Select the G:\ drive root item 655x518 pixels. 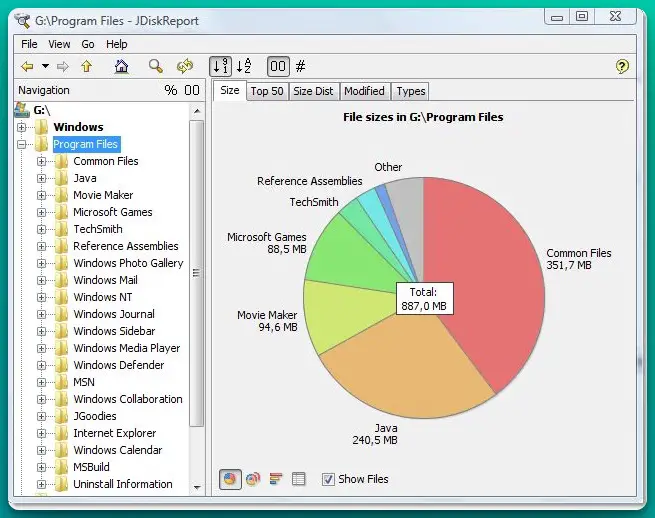tap(42, 110)
